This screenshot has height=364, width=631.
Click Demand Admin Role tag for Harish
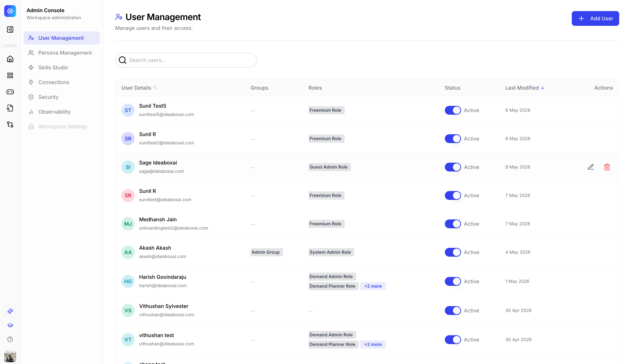point(332,276)
